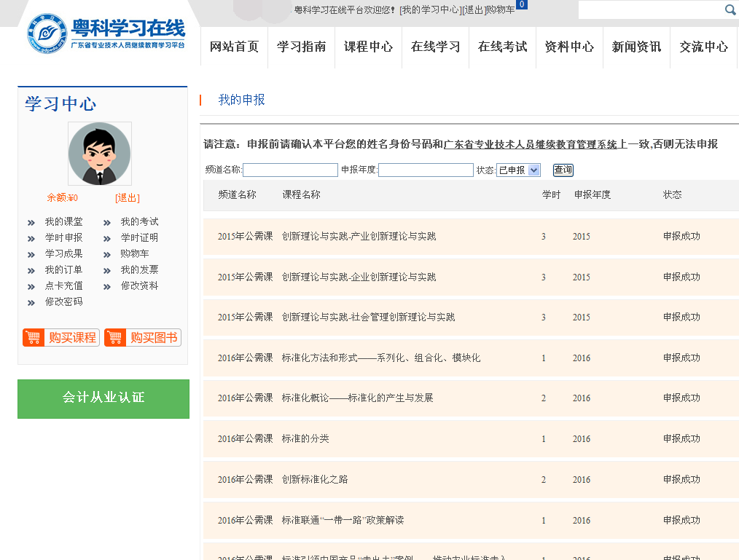Click the shopping cart icon on 购买课程
The image size is (739, 560).
[34, 337]
